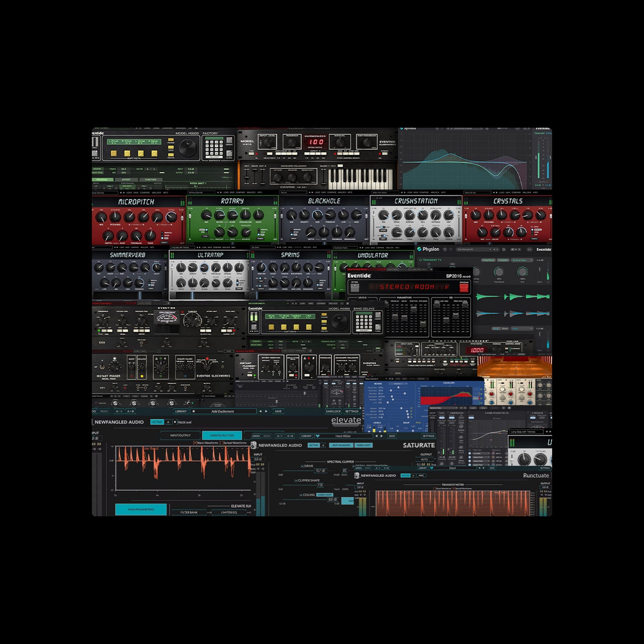The width and height of the screenshot is (644, 644).
Task: Toggle CLIPPER SHAPE checkbox in Saturate
Action: (x=296, y=480)
